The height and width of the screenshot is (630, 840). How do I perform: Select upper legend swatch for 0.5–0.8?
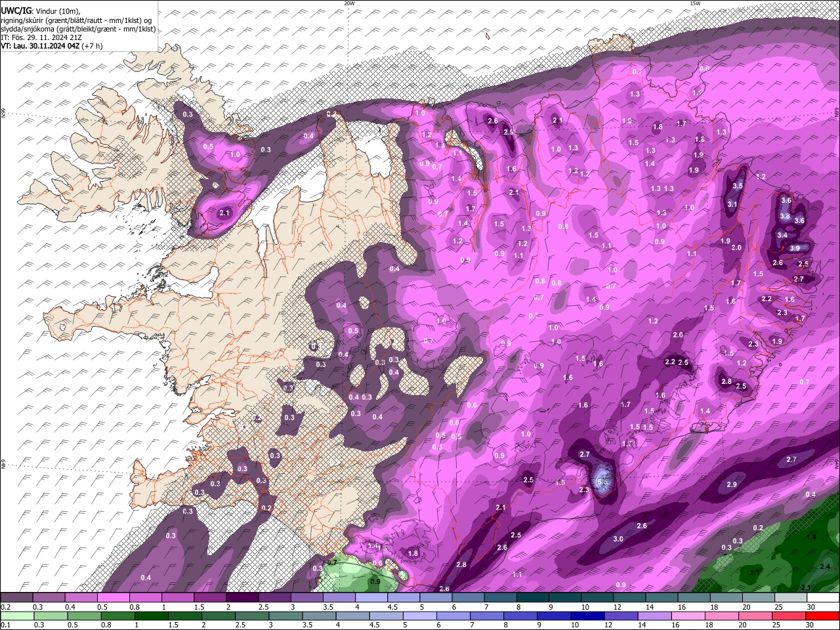(x=113, y=598)
